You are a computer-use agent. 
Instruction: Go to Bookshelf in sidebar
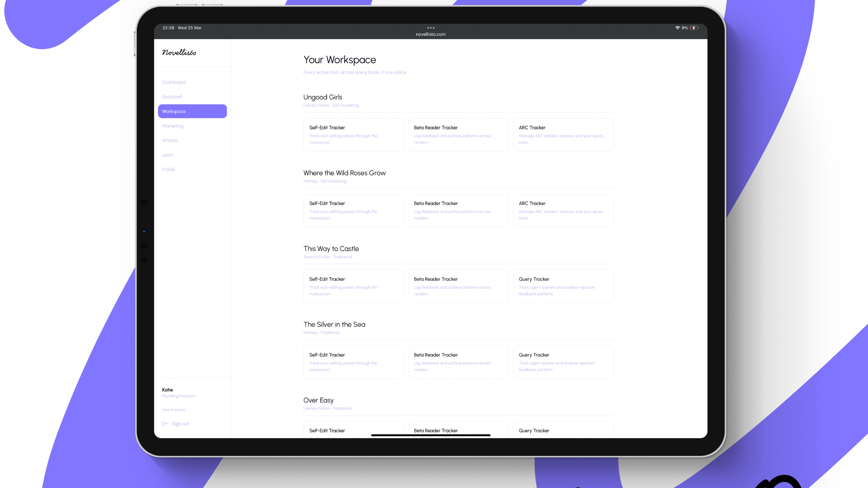coord(172,97)
